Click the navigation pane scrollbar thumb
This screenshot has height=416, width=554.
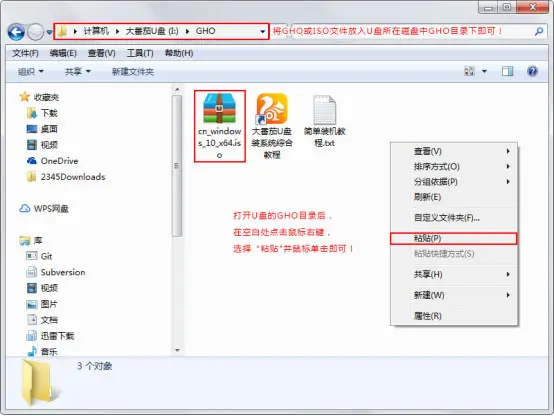pyautogui.click(x=177, y=165)
